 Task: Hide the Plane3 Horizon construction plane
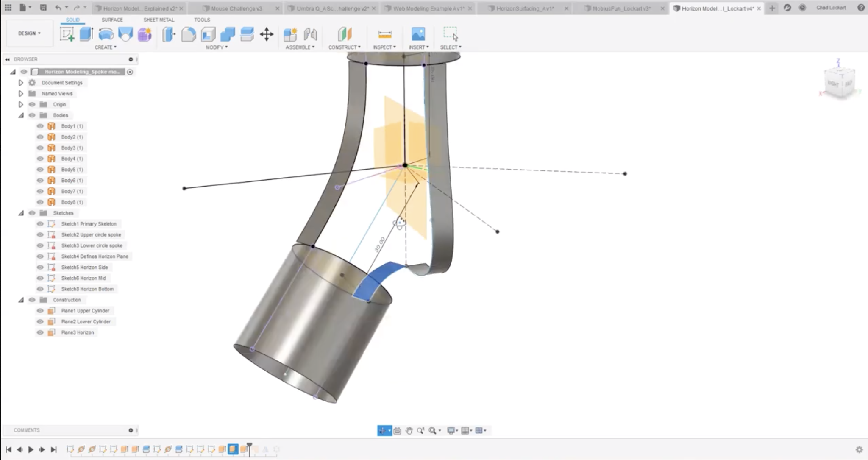[40, 332]
